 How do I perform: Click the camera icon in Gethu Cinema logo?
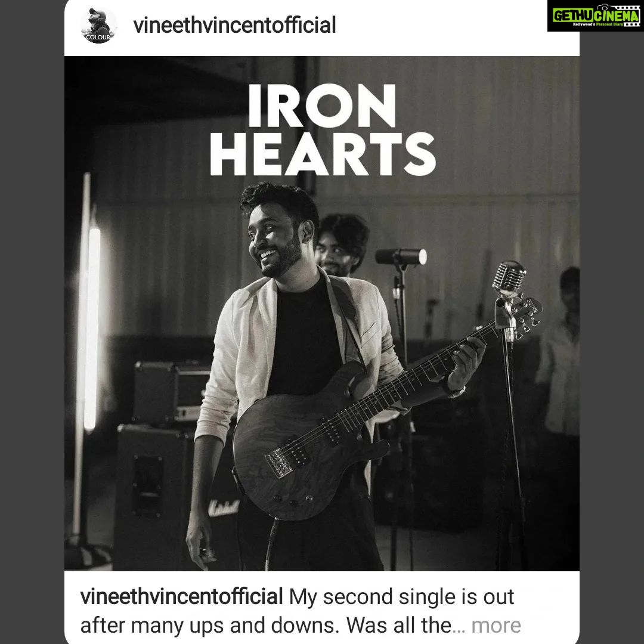coord(603,8)
